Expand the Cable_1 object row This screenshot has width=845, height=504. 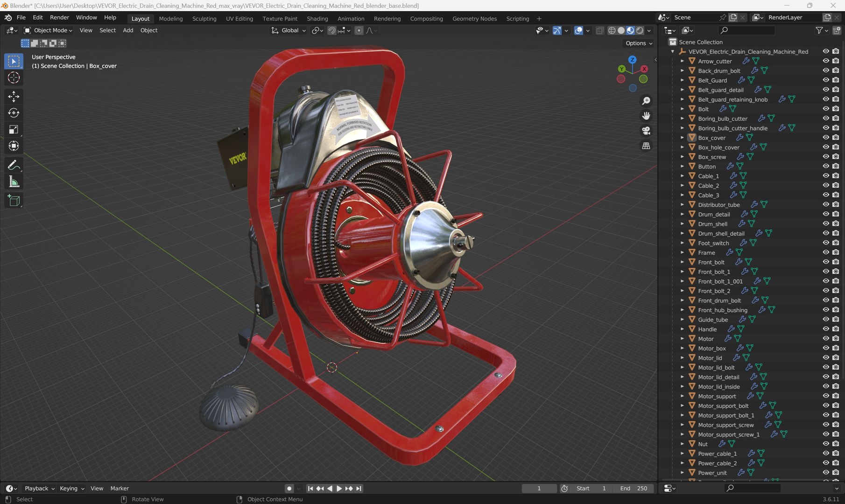point(682,176)
